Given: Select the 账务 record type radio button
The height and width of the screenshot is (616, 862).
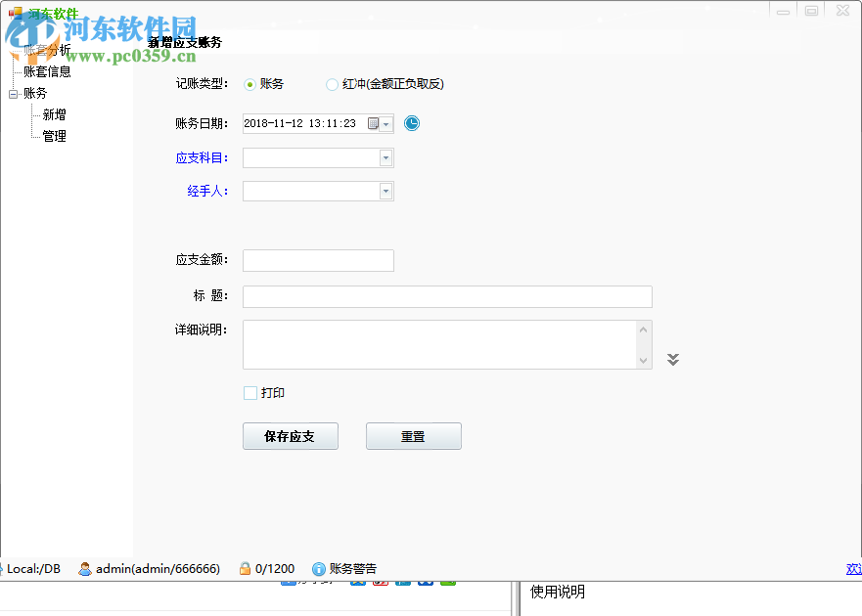Looking at the screenshot, I should [250, 84].
